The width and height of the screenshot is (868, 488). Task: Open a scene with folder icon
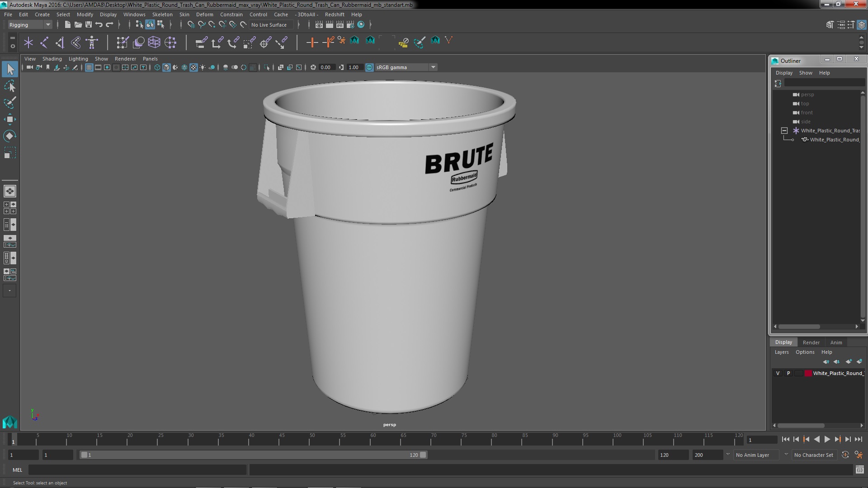point(78,25)
